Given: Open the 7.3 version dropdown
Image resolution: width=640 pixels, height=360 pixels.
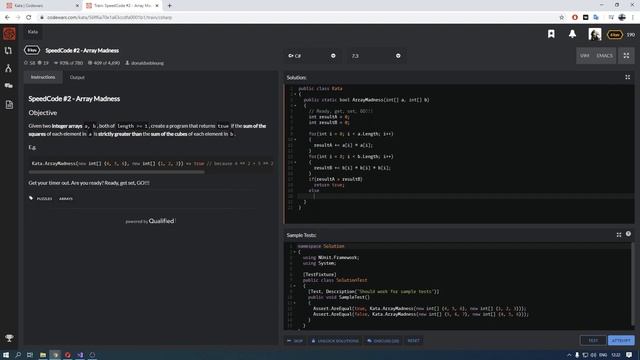Looking at the screenshot, I should 376,56.
